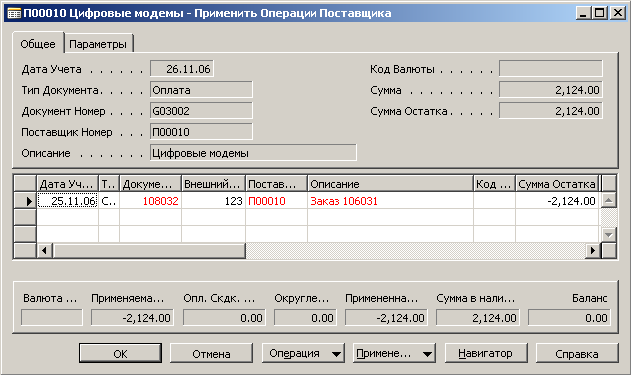Select the red document number 108032 cell
The width and height of the screenshot is (631, 375).
pos(151,201)
